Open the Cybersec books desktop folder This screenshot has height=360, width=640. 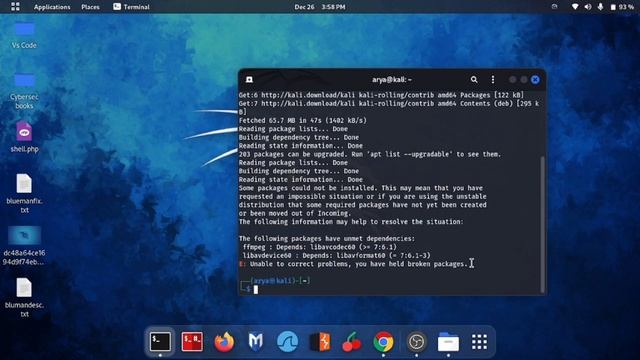pos(24,91)
